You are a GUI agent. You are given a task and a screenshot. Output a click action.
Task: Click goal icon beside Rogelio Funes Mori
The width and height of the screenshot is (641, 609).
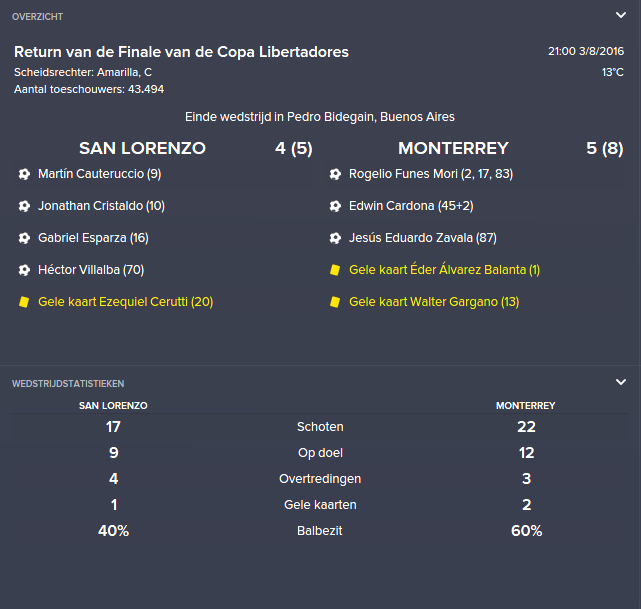coord(335,174)
